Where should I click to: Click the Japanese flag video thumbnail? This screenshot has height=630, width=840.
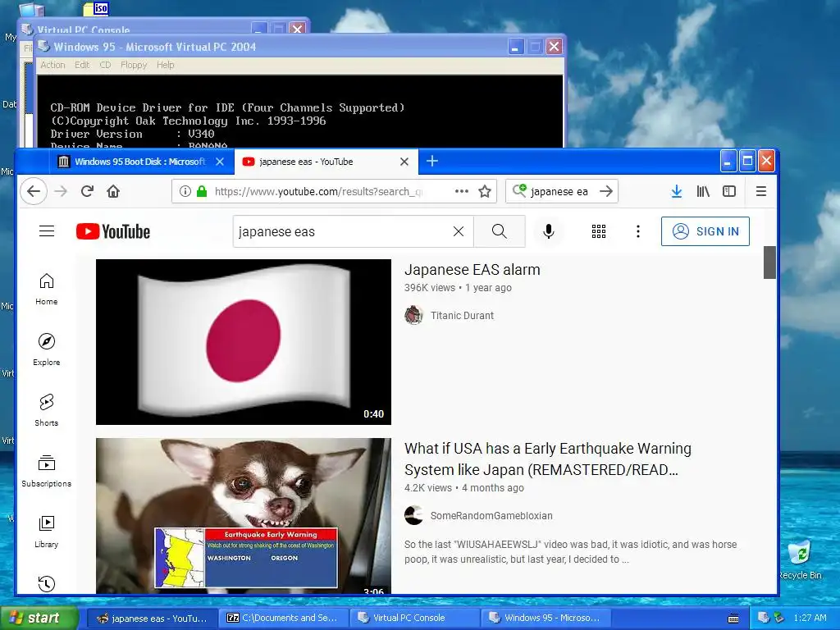coord(243,342)
